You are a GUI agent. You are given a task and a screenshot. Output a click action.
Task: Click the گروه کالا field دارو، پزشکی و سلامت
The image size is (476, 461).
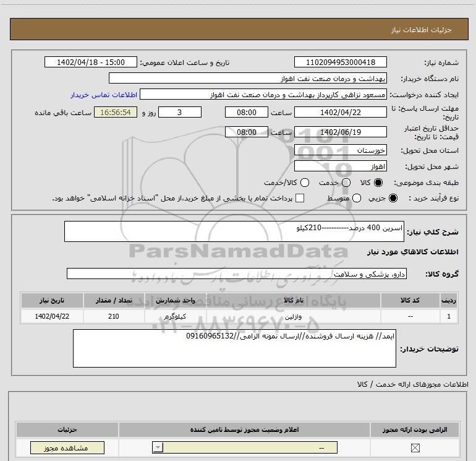pos(237,274)
